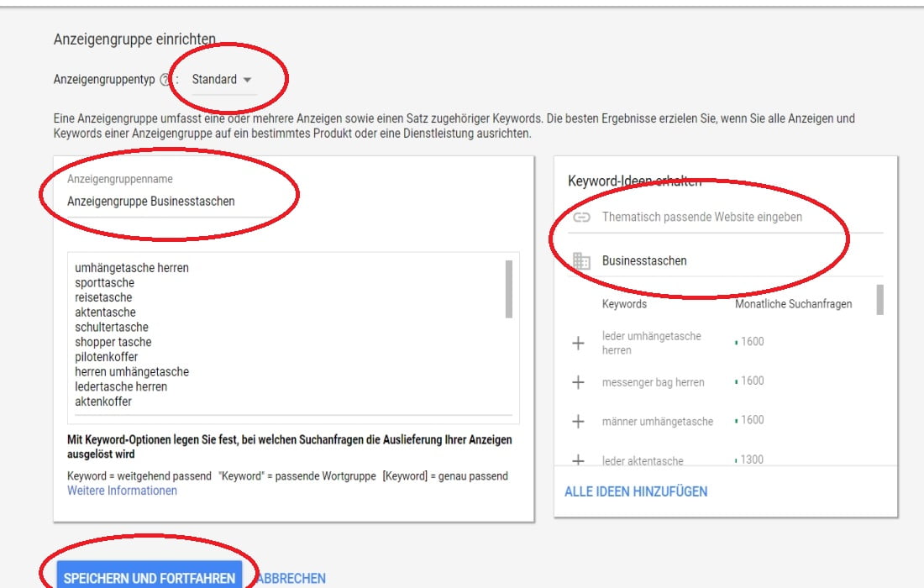Viewport: 924px width, 588px height.
Task: Open the help icon beside Anzeigengruppentyp
Action: [165, 80]
